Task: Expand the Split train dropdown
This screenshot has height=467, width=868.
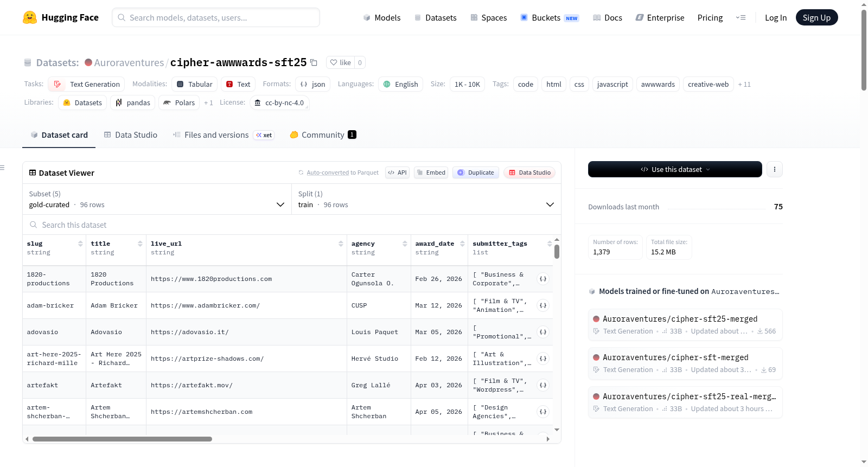Action: pos(426,199)
